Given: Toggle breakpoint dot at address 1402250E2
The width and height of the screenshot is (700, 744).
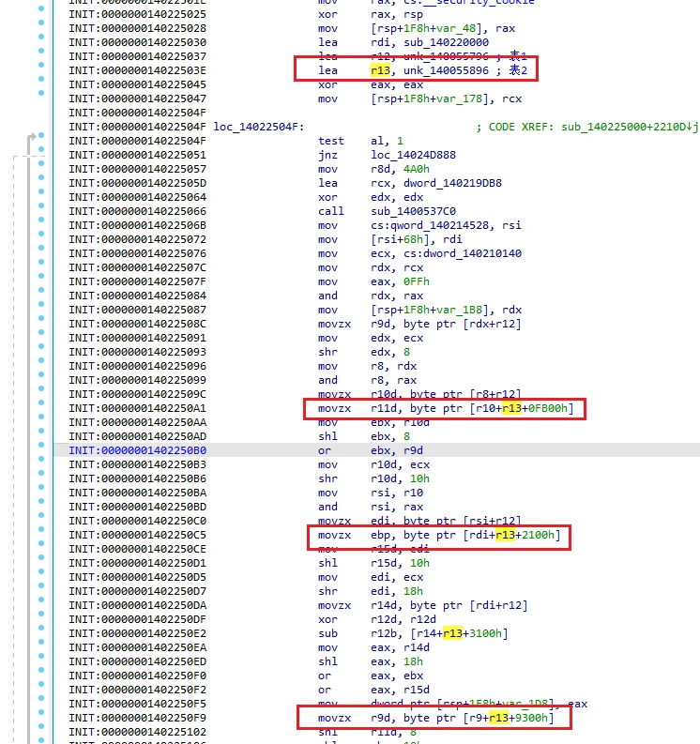Looking at the screenshot, I should coord(41,628).
